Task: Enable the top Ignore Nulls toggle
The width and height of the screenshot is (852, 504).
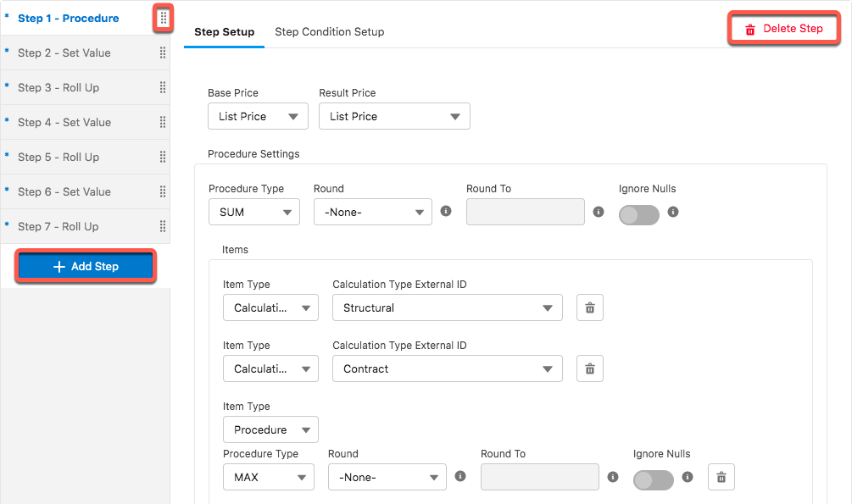Action: pyautogui.click(x=638, y=214)
